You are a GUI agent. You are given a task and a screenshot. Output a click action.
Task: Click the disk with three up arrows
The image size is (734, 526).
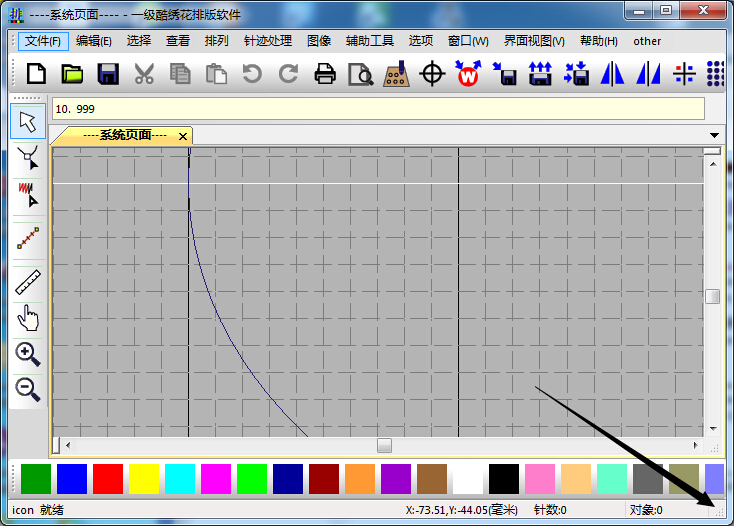(x=540, y=73)
